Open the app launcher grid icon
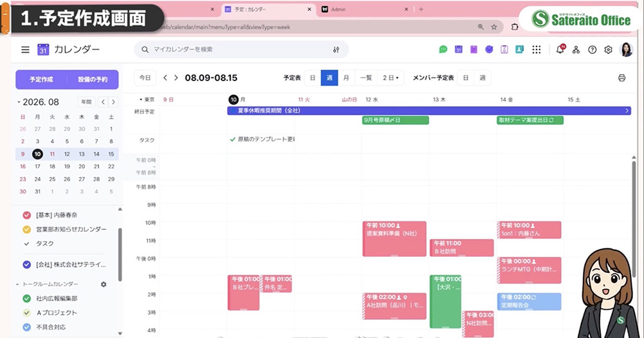This screenshot has width=644, height=338. (x=536, y=50)
